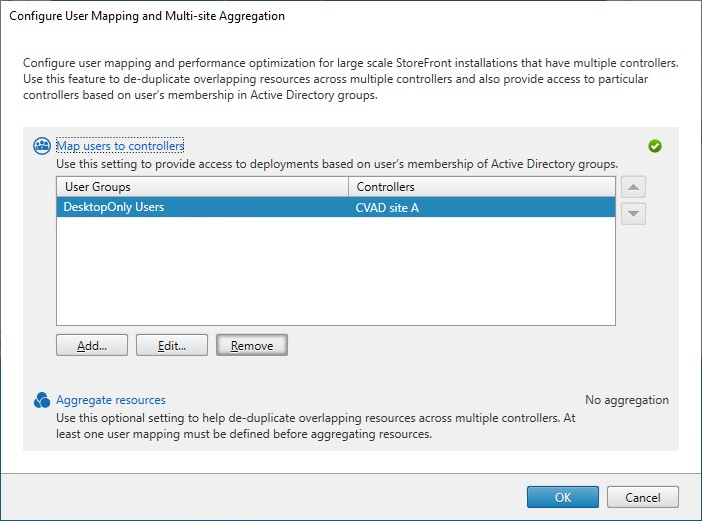The image size is (702, 521).
Task: Cancel the configuration dialog
Action: point(643,497)
